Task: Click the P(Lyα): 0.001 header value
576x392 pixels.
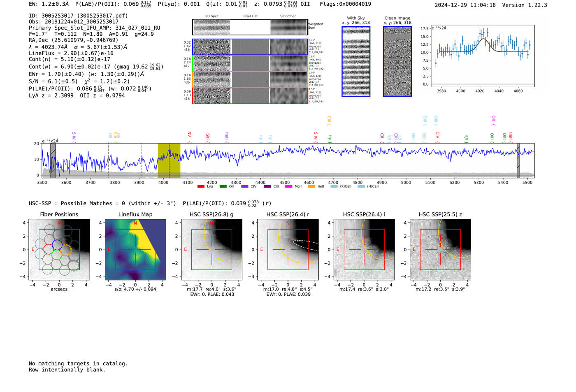Action: tap(179, 4)
